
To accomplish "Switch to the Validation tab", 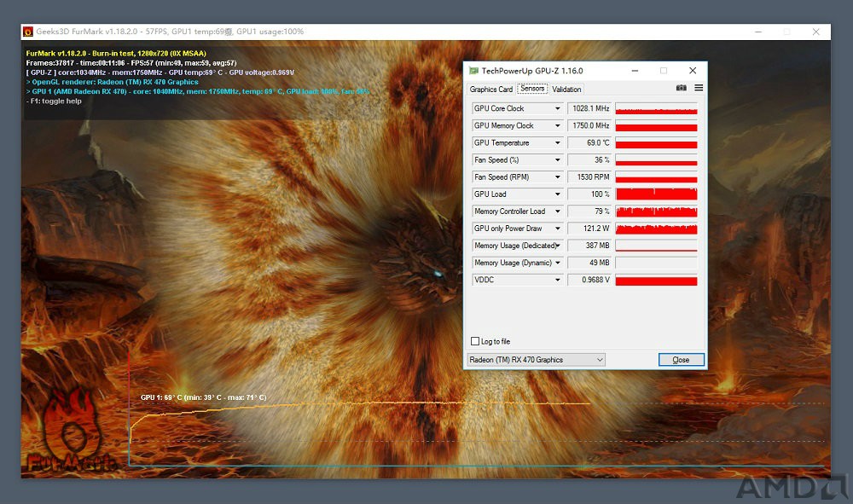I will click(x=566, y=90).
